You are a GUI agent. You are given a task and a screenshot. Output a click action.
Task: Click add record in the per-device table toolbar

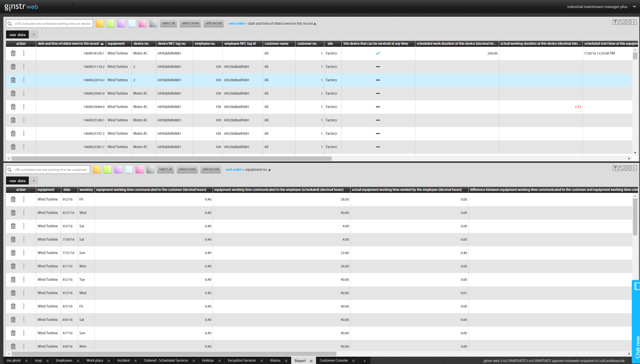pos(214,23)
